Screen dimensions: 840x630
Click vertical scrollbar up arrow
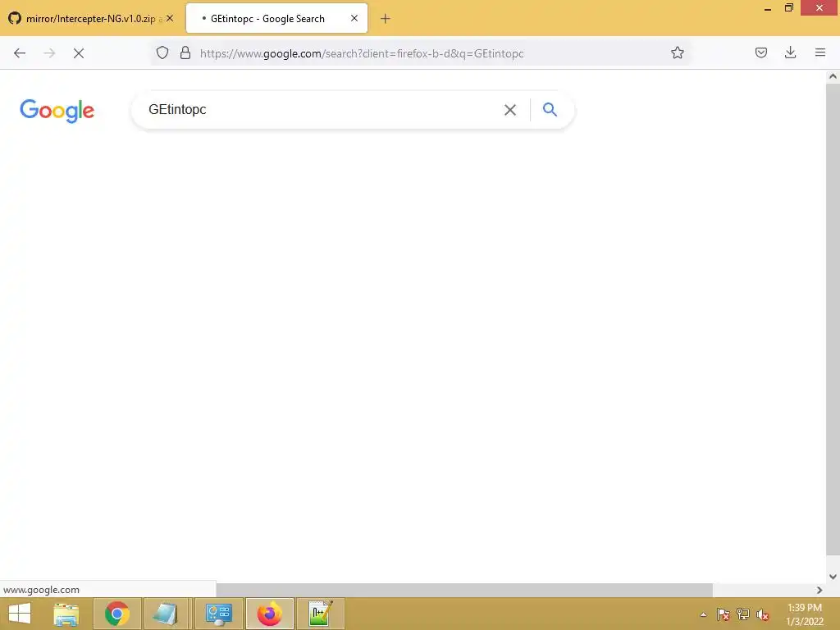point(833,76)
